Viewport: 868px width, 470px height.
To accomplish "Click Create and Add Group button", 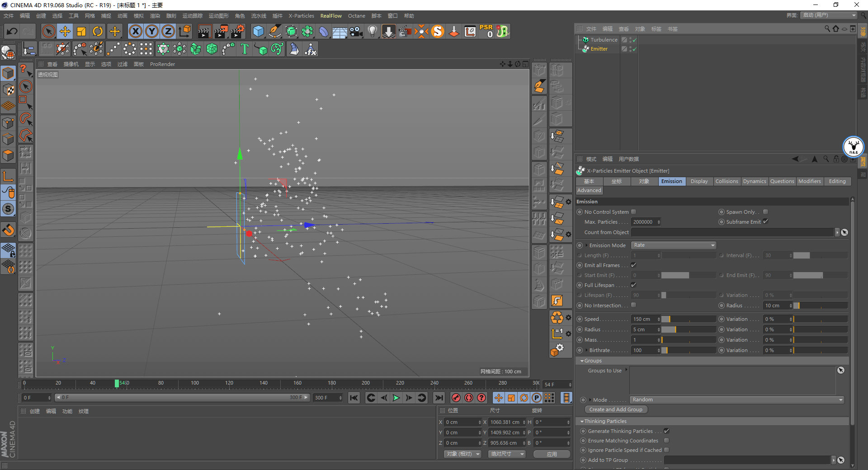I will [x=616, y=409].
